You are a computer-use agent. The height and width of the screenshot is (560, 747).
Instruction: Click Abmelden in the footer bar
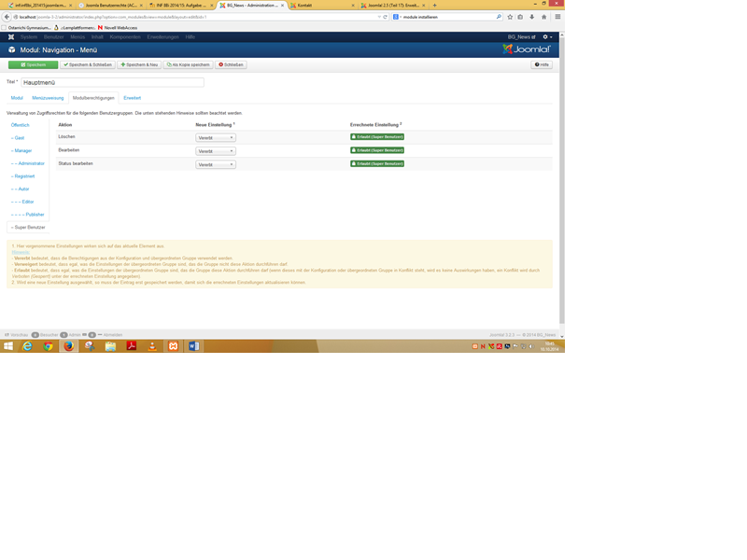pyautogui.click(x=110, y=335)
